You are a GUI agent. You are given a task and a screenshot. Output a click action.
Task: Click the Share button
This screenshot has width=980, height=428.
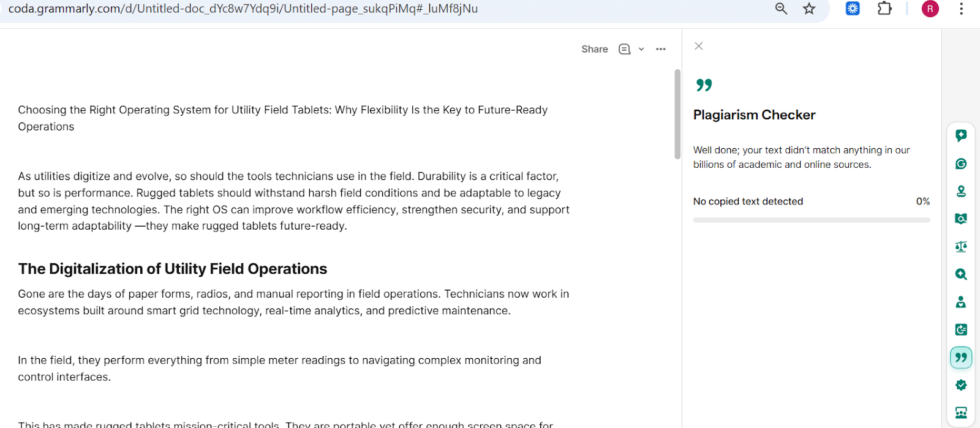point(594,49)
